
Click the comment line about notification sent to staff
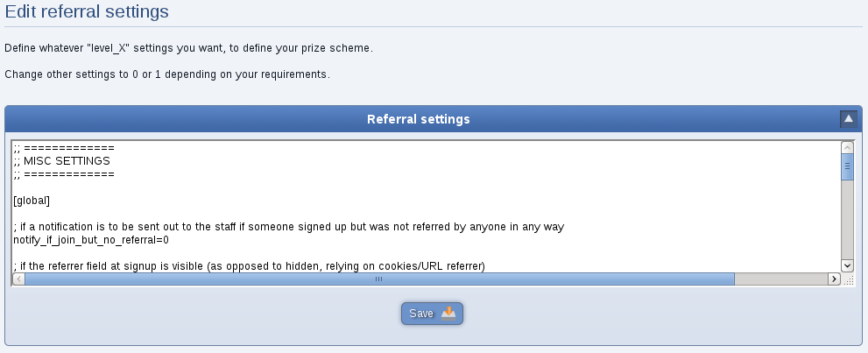pyautogui.click(x=288, y=228)
